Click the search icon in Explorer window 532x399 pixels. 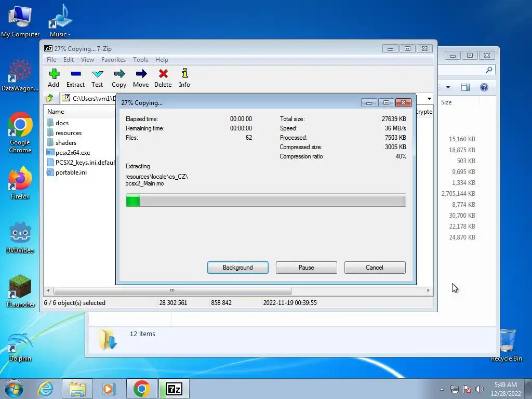(489, 70)
